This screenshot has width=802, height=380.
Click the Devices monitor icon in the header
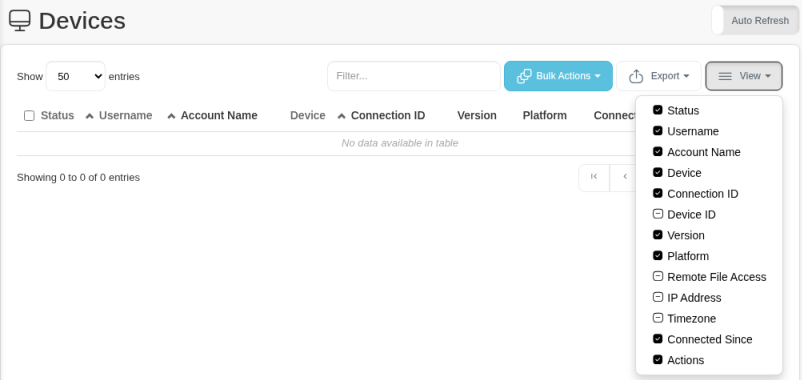[x=20, y=21]
